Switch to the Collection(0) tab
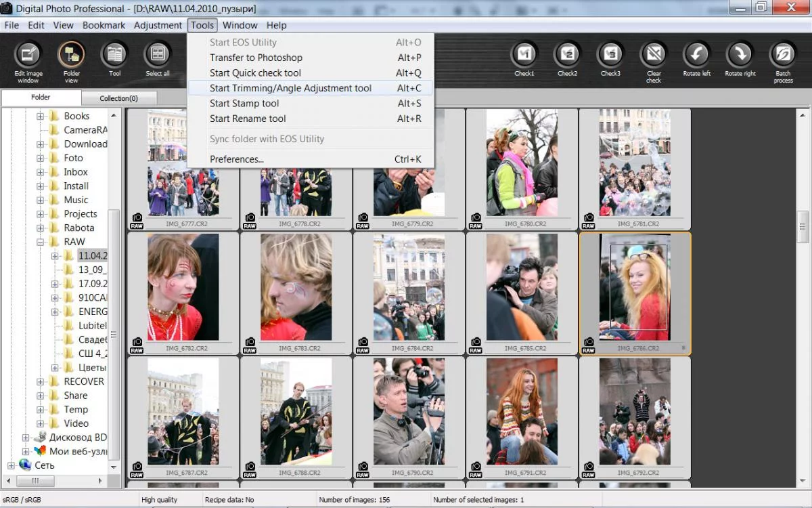The height and width of the screenshot is (508, 812). click(x=118, y=98)
